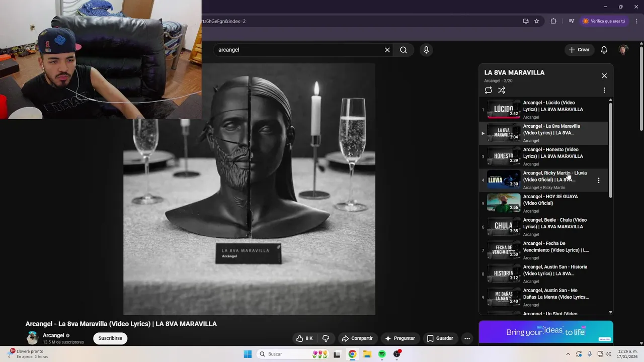This screenshot has height=362, width=644.
Task: Open the black app next to search in taskbar
Action: (337, 354)
